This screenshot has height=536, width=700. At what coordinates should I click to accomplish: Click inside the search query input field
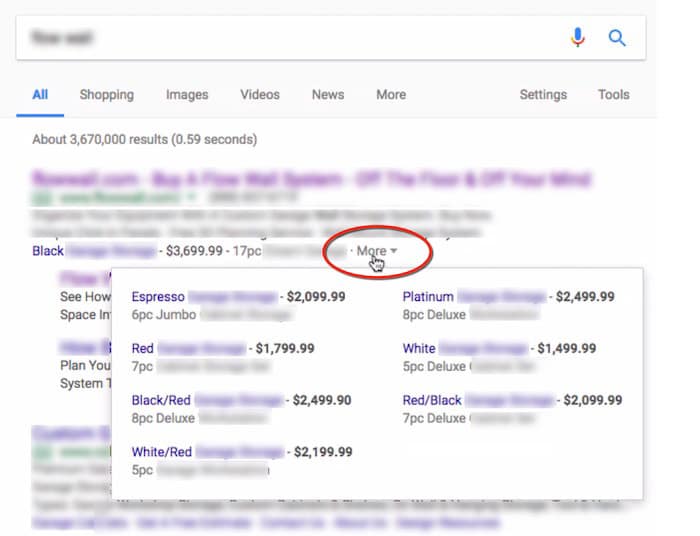pyautogui.click(x=290, y=38)
